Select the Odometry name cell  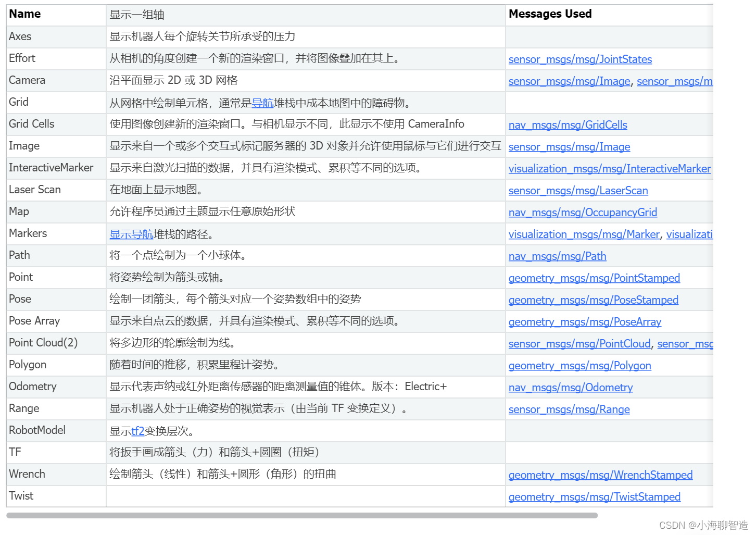point(56,387)
